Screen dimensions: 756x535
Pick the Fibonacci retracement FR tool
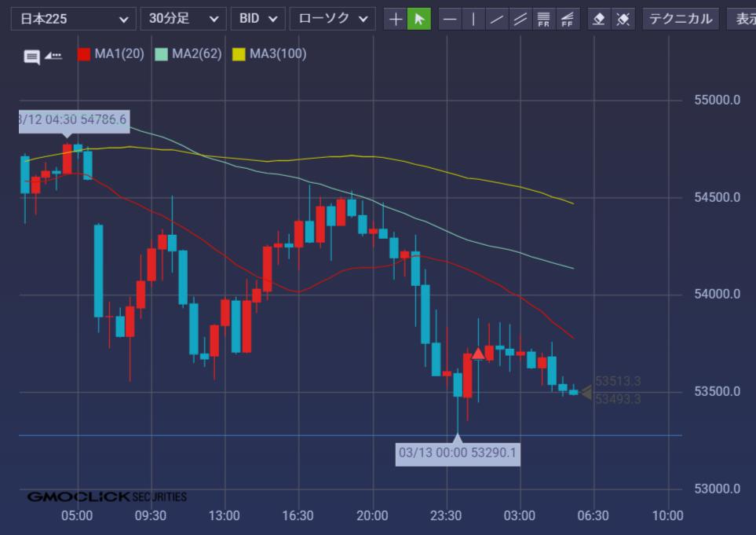543,19
